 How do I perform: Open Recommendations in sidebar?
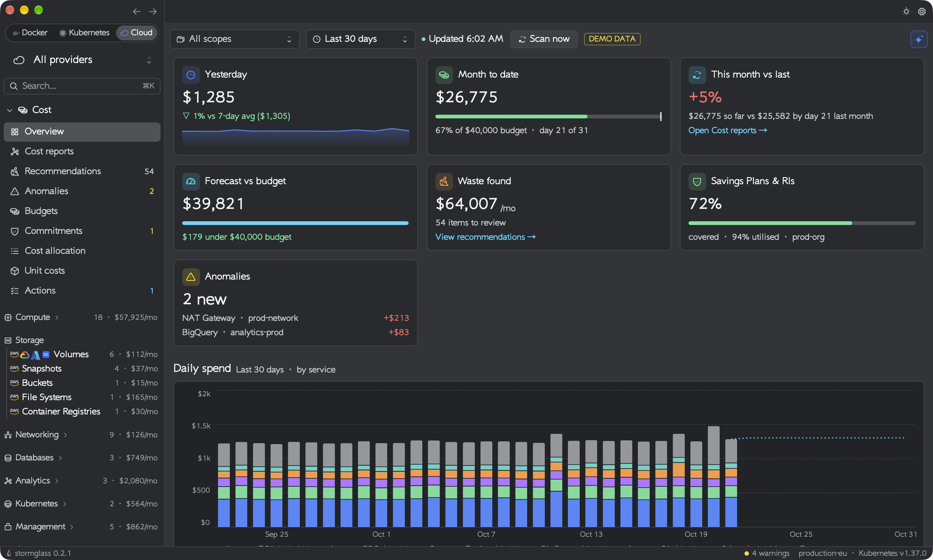(82, 172)
